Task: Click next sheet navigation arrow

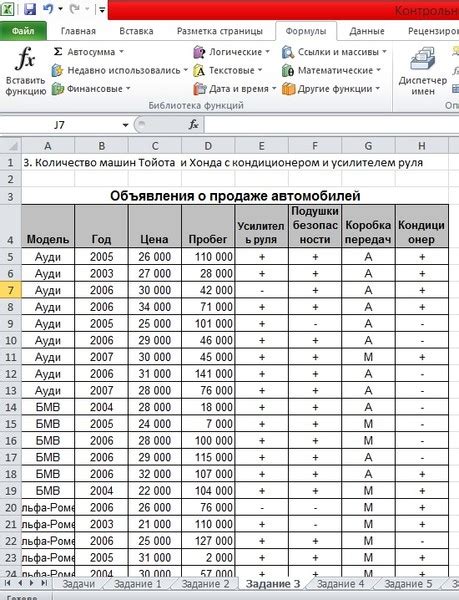Action: coord(32,583)
